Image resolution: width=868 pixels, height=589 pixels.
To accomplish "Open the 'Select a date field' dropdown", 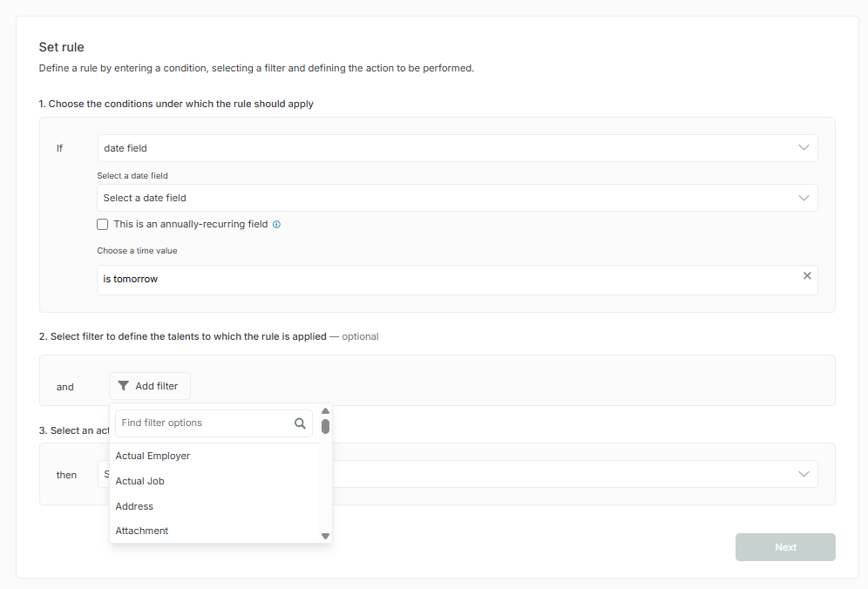I will pyautogui.click(x=804, y=198).
